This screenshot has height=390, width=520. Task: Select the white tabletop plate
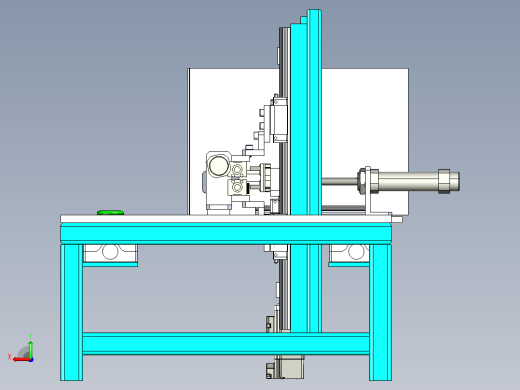tap(226, 219)
